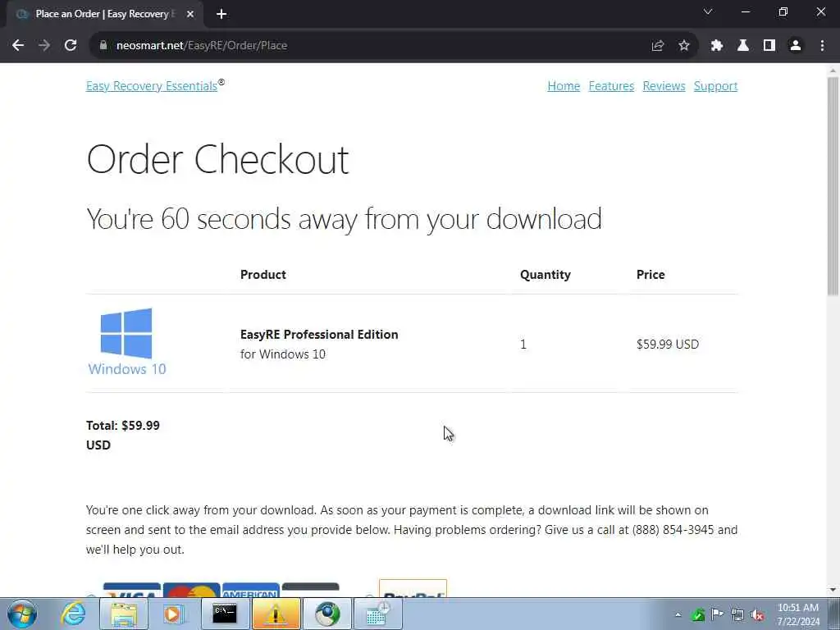This screenshot has height=630, width=840.
Task: Click EasyRE Professional Edition product name
Action: (x=319, y=335)
